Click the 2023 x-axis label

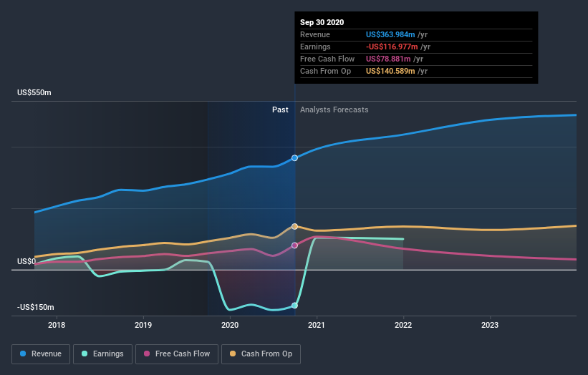click(x=490, y=325)
